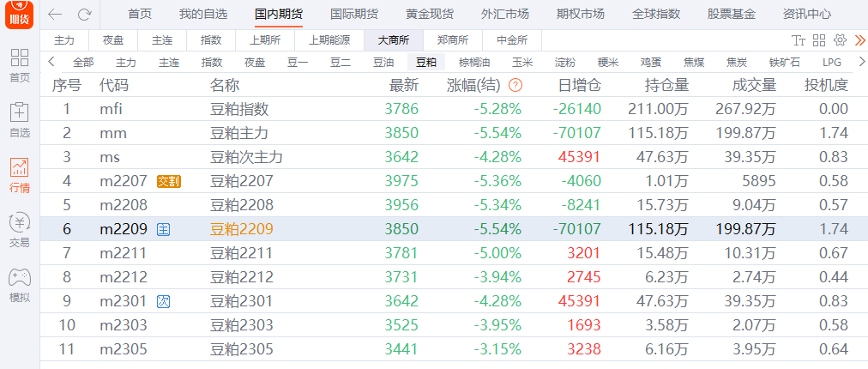
Task: Filter by 淀粉 category
Action: [565, 62]
